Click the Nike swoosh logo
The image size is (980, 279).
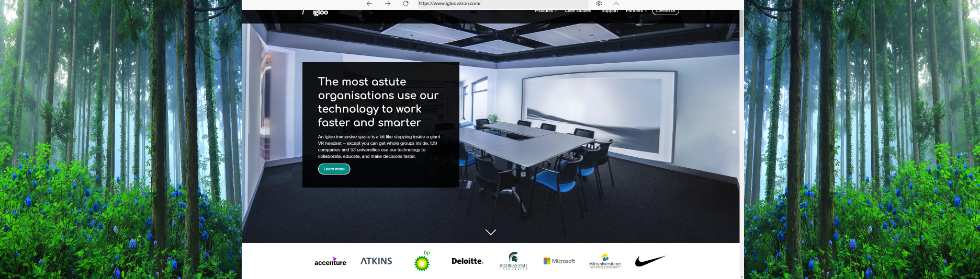[x=650, y=261]
